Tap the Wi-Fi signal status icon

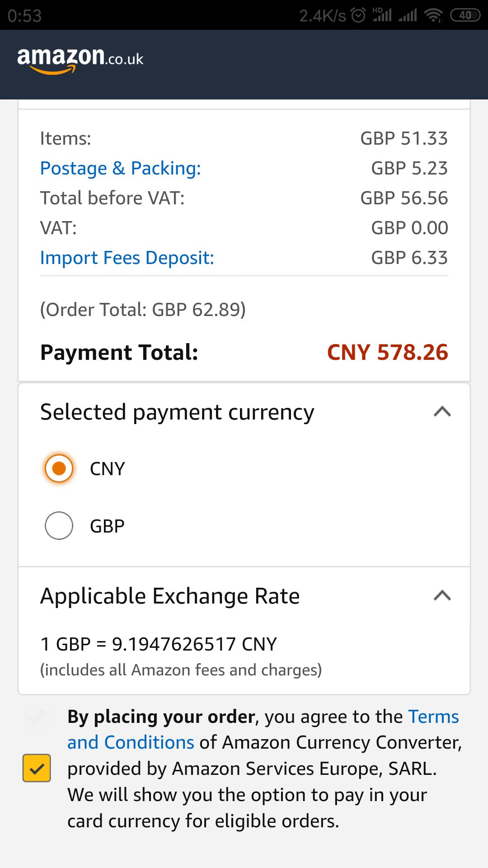[433, 15]
